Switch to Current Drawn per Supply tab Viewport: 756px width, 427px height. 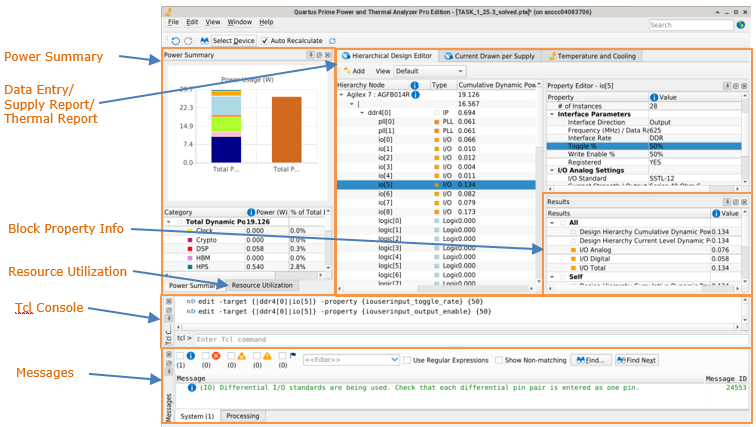point(490,55)
